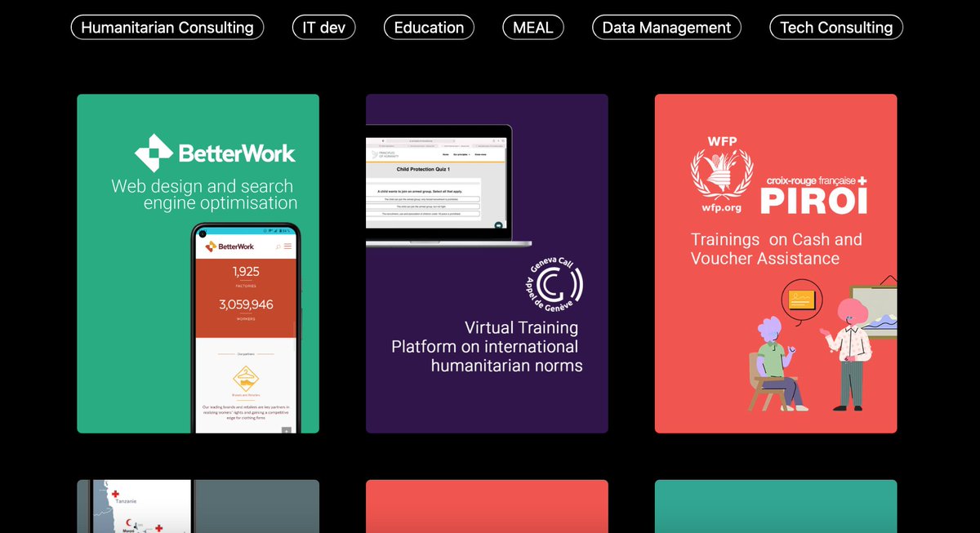Pick the Tech Consulting filter
This screenshot has width=980, height=533.
[836, 27]
